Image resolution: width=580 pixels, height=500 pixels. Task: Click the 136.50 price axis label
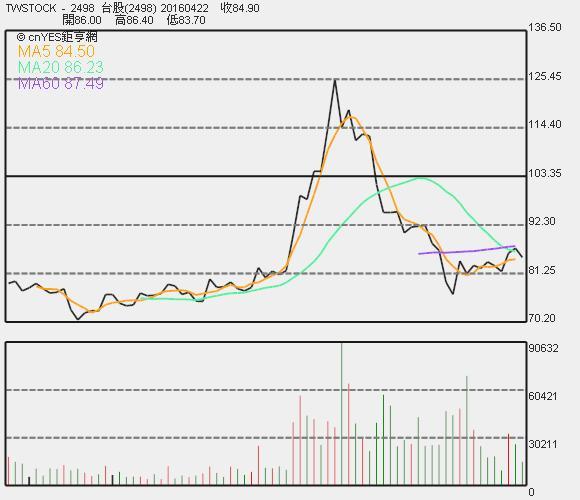(544, 27)
